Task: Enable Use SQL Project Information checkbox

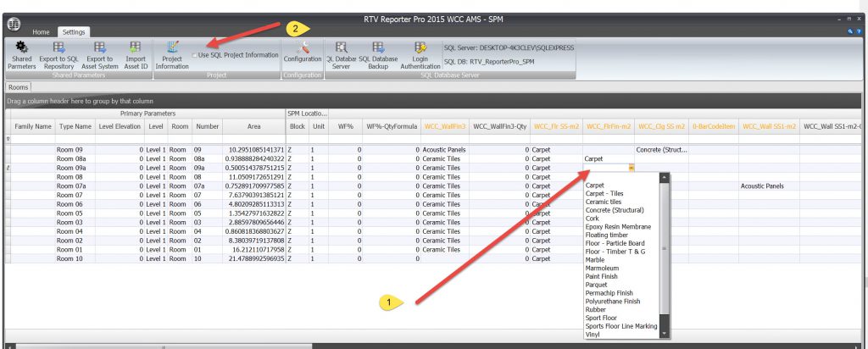Action: pos(195,55)
